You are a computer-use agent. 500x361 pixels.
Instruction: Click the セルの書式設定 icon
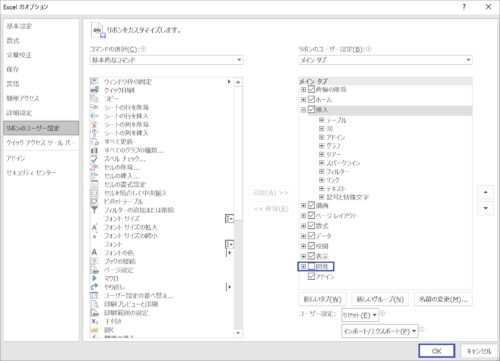[95, 184]
